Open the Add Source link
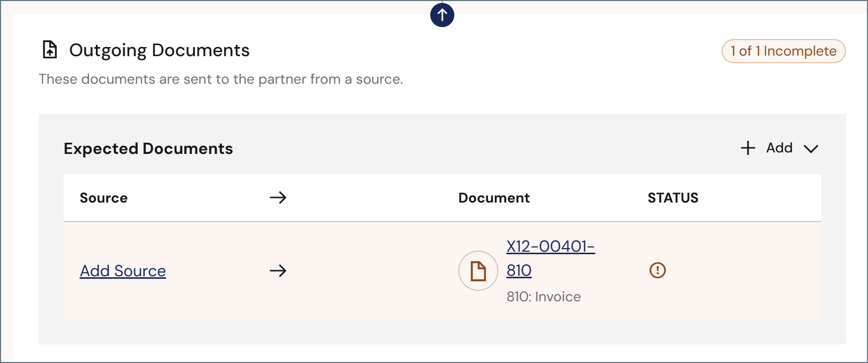The height and width of the screenshot is (363, 868). 123,271
